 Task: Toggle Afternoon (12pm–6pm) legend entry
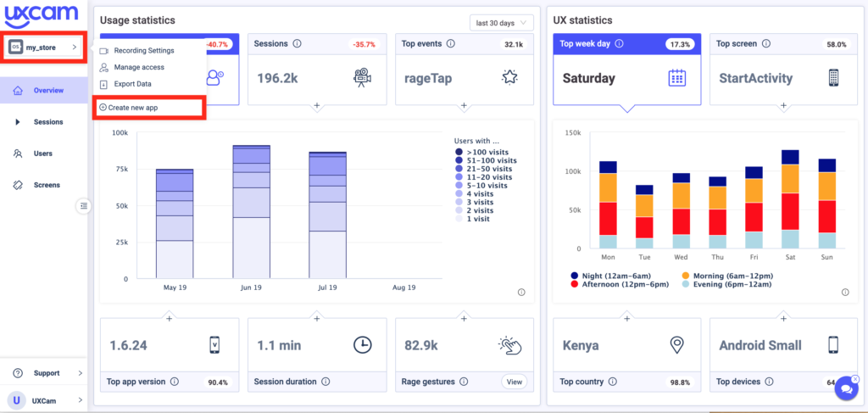point(620,285)
